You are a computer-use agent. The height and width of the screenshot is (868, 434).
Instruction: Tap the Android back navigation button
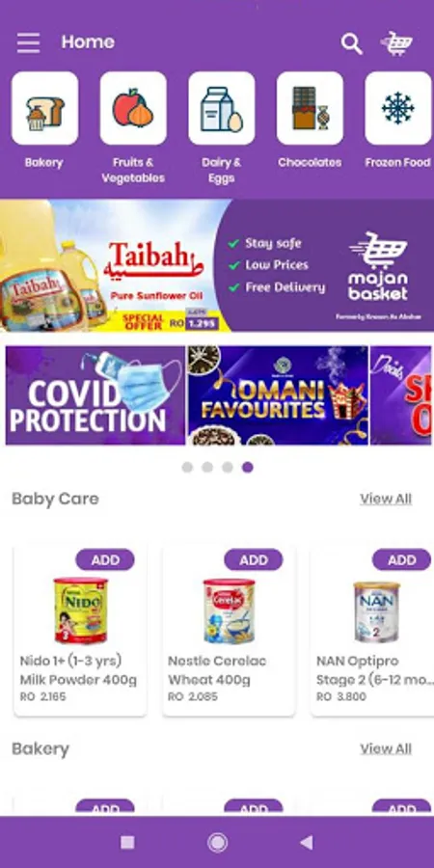point(306,843)
